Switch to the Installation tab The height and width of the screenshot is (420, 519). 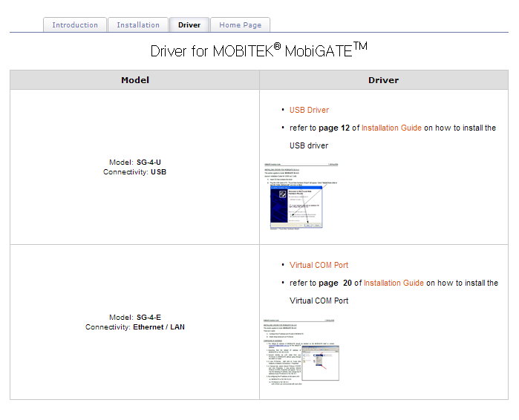tap(138, 25)
